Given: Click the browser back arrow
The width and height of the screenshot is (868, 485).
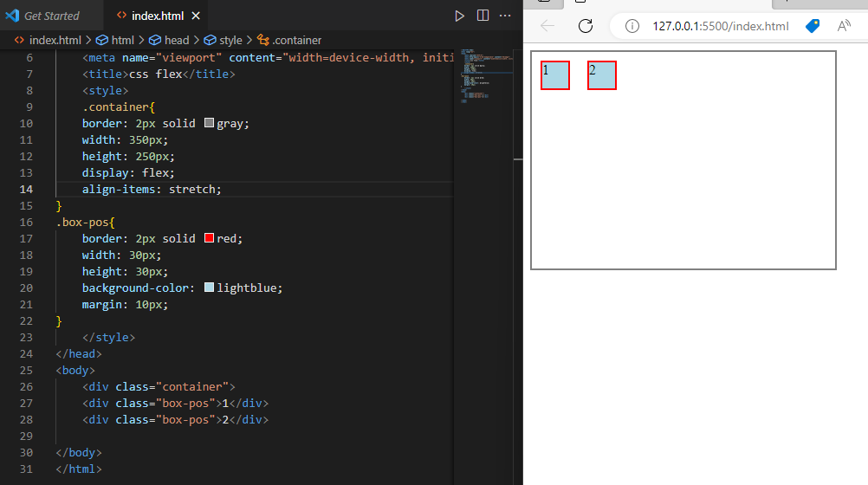Looking at the screenshot, I should click(x=547, y=25).
